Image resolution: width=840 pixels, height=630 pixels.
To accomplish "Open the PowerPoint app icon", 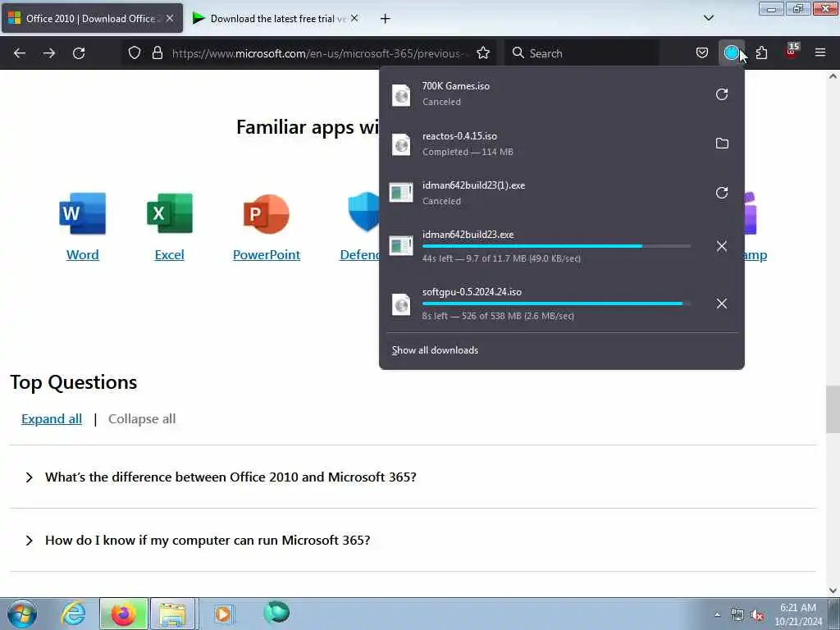I will tap(267, 214).
